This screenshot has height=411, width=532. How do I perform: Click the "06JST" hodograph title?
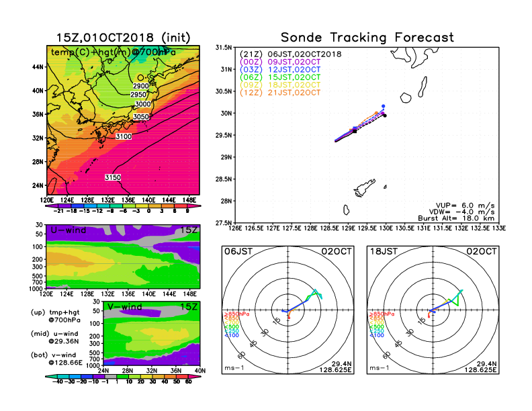tap(238, 252)
